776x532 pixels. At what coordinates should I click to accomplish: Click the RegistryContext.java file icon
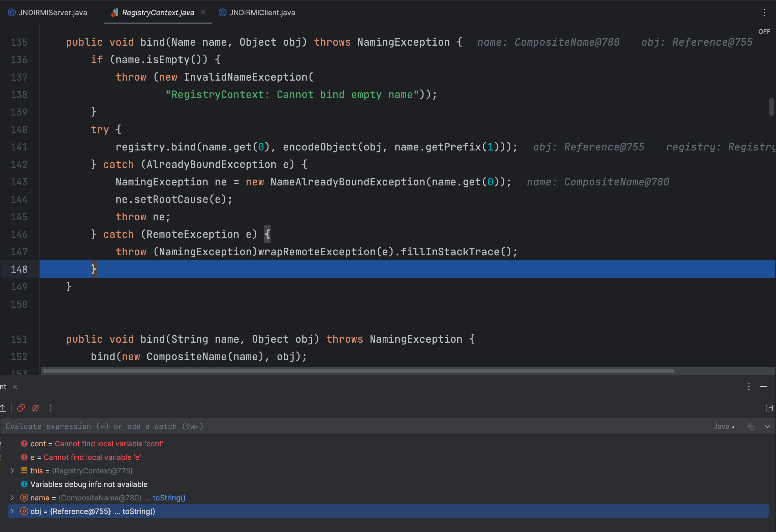pos(114,13)
